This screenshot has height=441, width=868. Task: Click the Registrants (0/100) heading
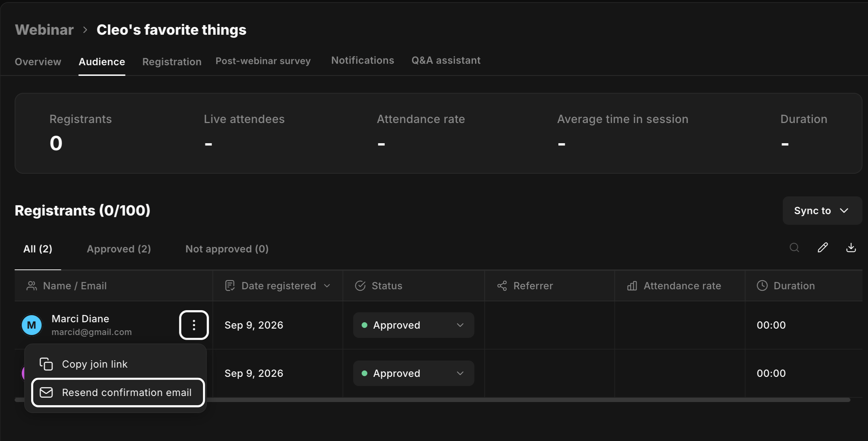(x=83, y=211)
